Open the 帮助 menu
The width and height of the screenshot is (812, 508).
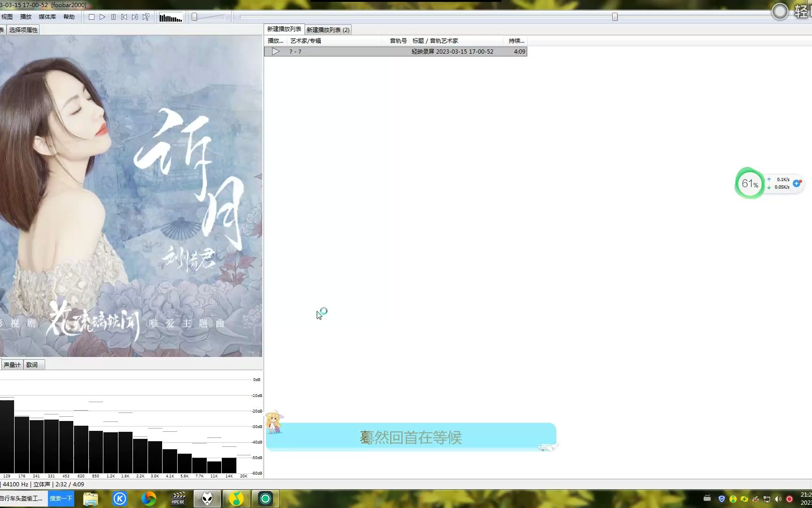(69, 17)
